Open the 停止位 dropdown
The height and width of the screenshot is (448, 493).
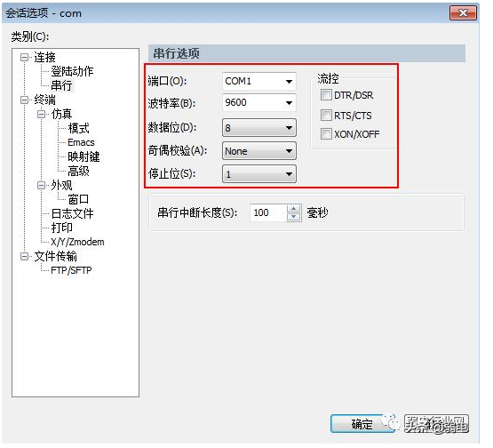pos(259,174)
